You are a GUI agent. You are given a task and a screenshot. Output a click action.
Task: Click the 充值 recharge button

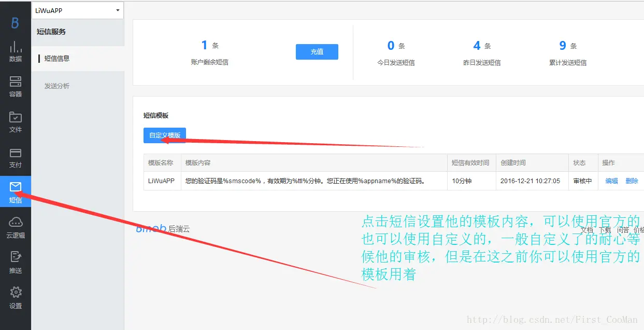pos(317,52)
